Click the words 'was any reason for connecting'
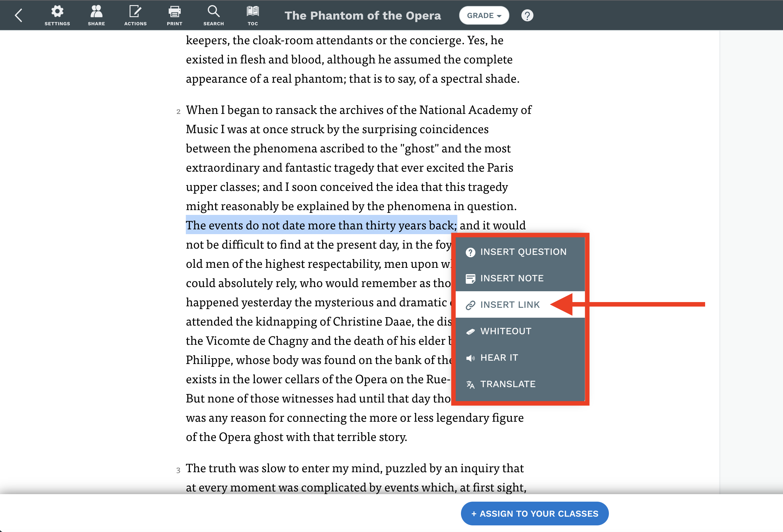 tap(266, 417)
